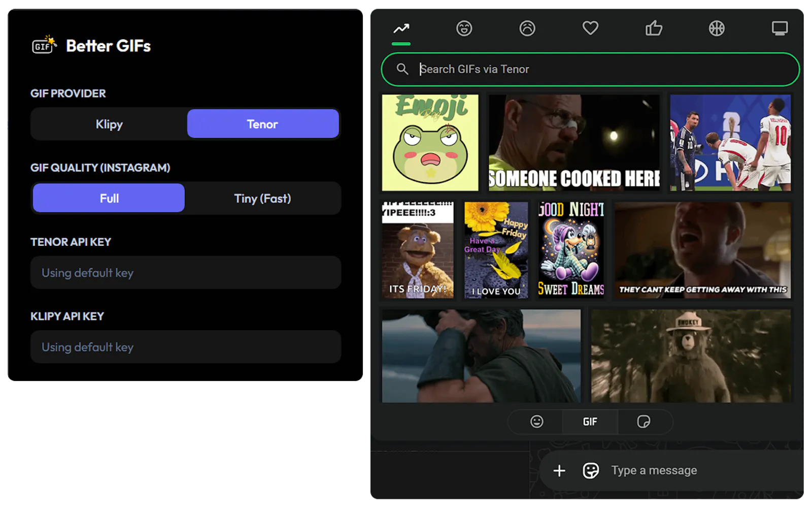The image size is (812, 508).
Task: Select the They Cant Keep Getting Away GIF
Action: coord(702,250)
